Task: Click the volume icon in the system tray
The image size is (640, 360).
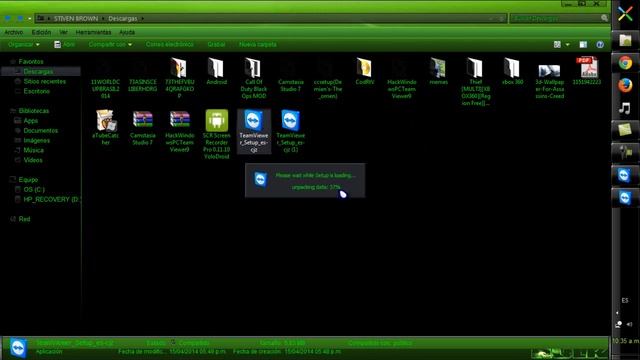Action: (x=629, y=324)
